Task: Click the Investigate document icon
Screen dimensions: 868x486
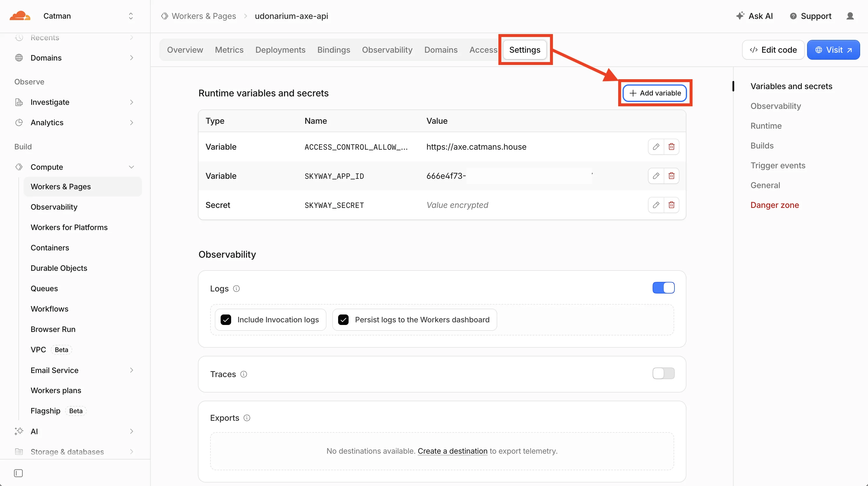Action: [x=19, y=102]
